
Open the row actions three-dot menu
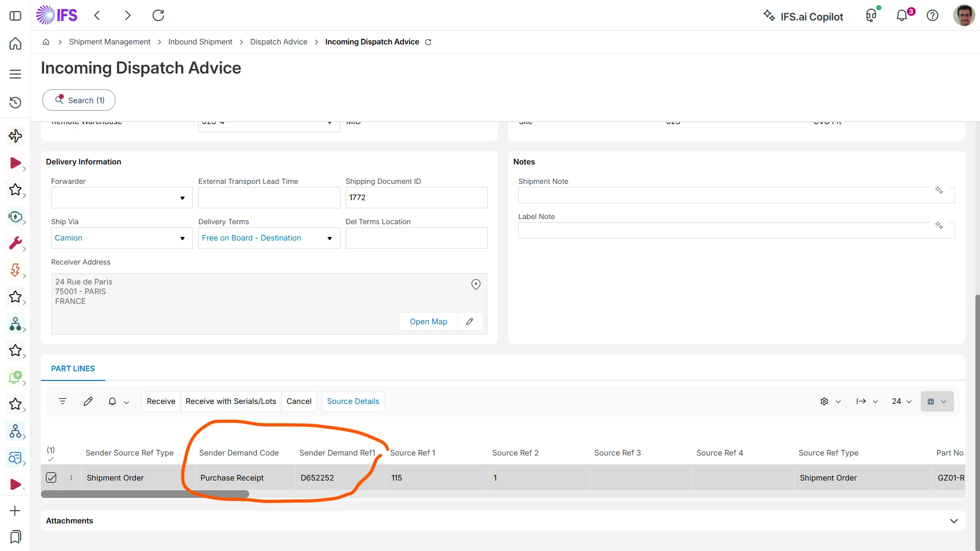pyautogui.click(x=71, y=477)
